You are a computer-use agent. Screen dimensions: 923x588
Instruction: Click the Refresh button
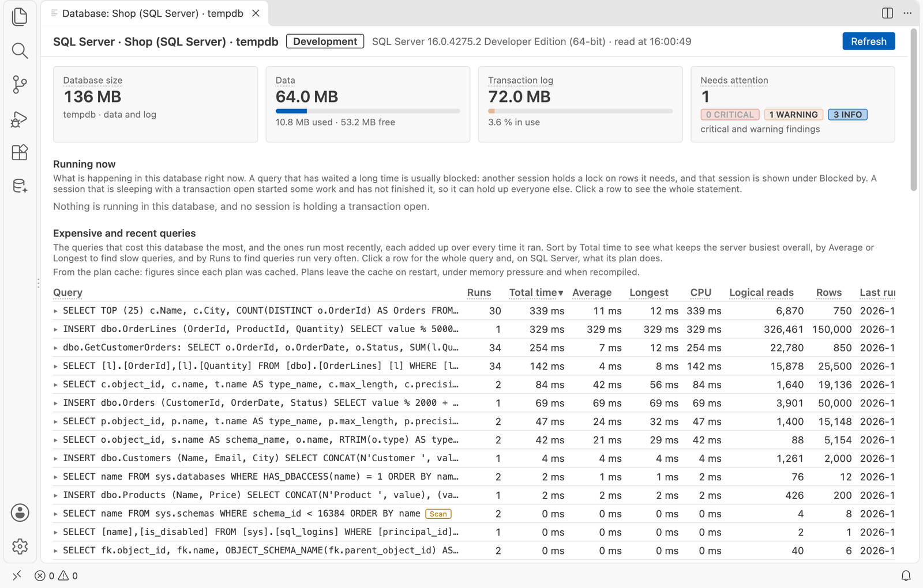pyautogui.click(x=868, y=42)
